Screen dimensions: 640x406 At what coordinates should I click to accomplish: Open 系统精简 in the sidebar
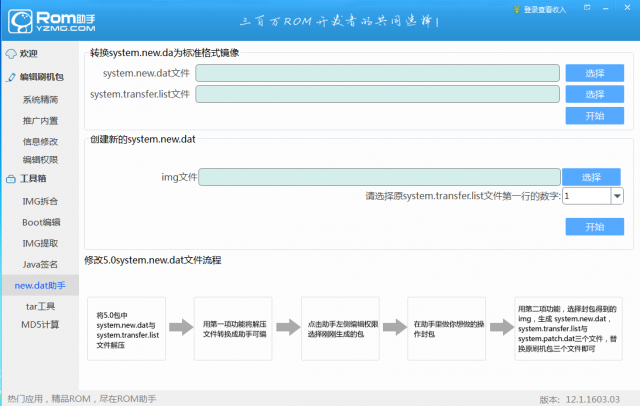tap(40, 100)
